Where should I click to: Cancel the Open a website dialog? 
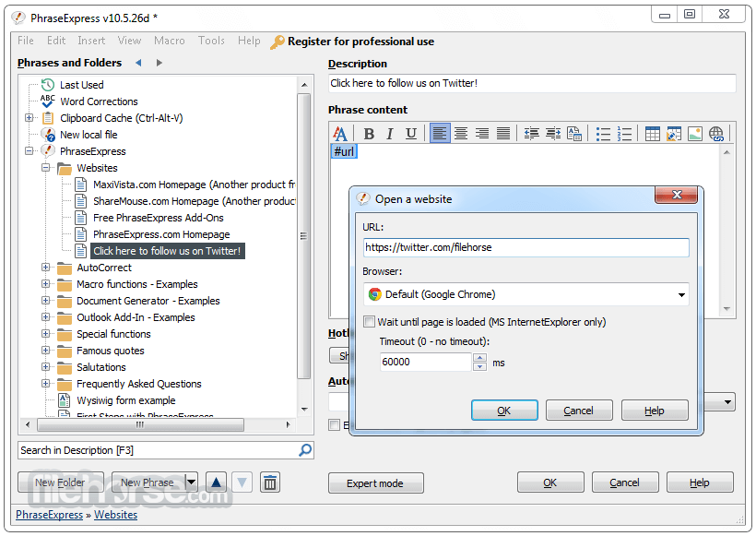pyautogui.click(x=579, y=411)
